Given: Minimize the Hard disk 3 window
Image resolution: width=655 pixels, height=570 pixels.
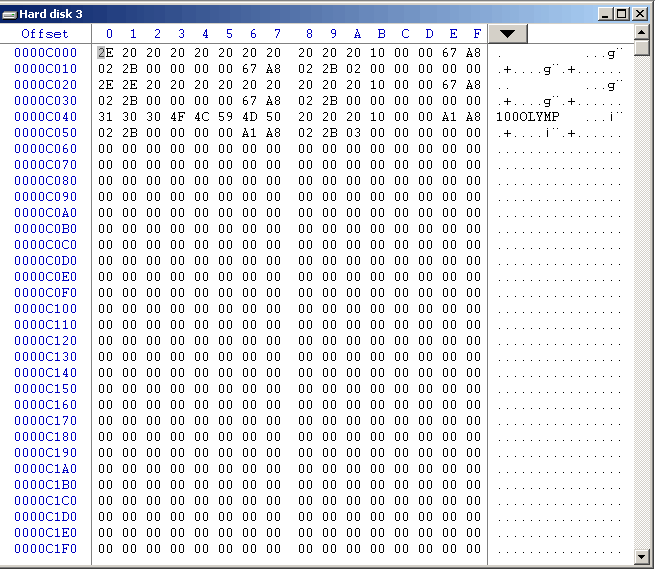Looking at the screenshot, I should point(605,14).
